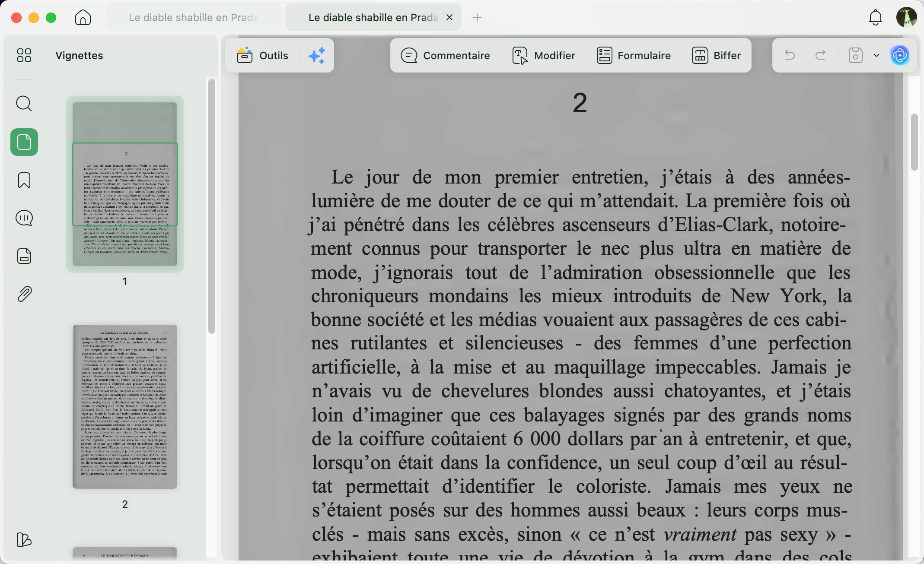Open the page grid view icon
This screenshot has width=924, height=564.
pos(24,55)
